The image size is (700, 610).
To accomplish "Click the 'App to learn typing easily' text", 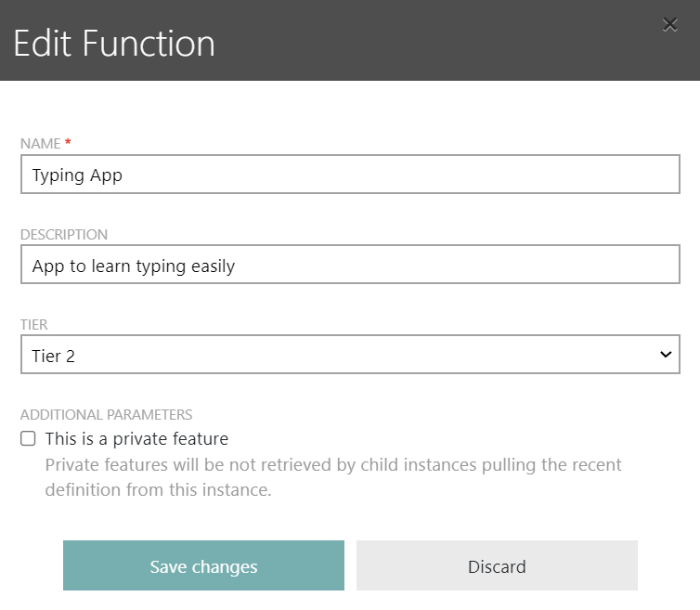I will [x=134, y=266].
